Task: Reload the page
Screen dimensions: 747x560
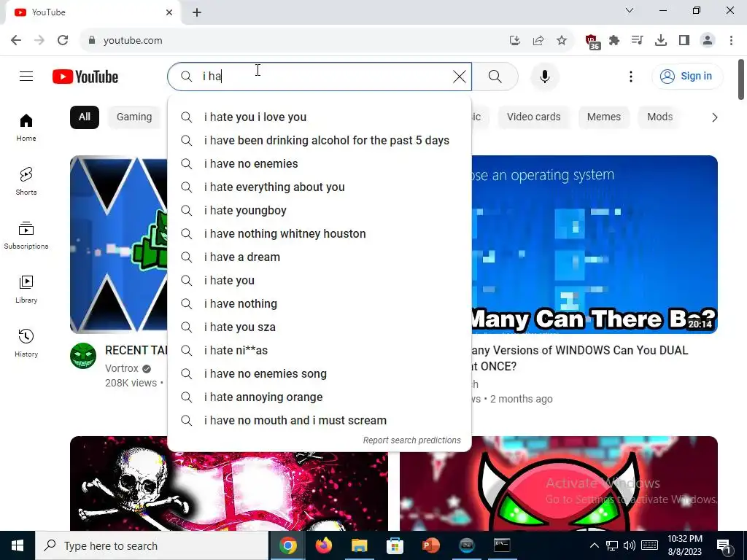Action: (x=63, y=40)
